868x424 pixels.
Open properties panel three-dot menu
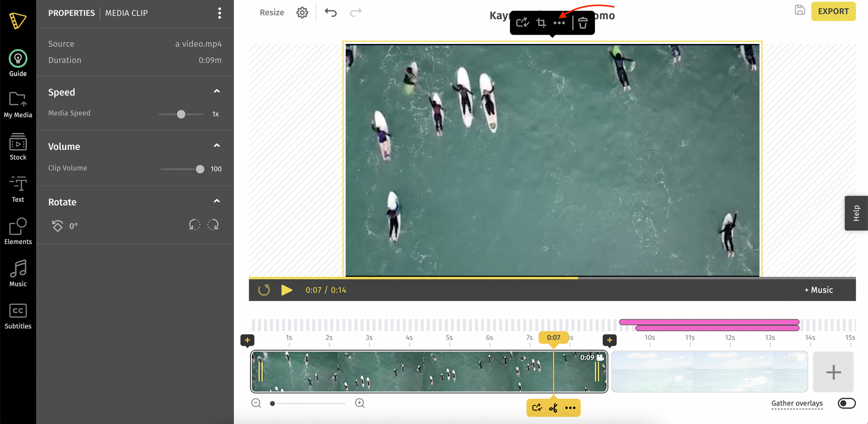coord(220,13)
